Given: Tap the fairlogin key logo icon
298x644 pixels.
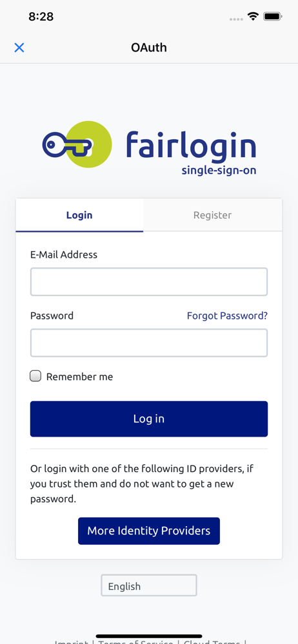Looking at the screenshot, I should click(x=77, y=144).
